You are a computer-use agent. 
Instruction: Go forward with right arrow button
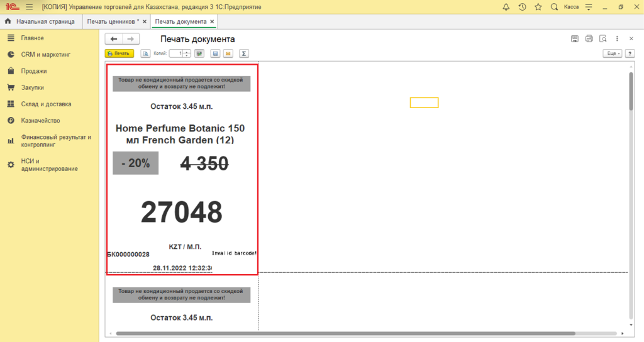[131, 39]
